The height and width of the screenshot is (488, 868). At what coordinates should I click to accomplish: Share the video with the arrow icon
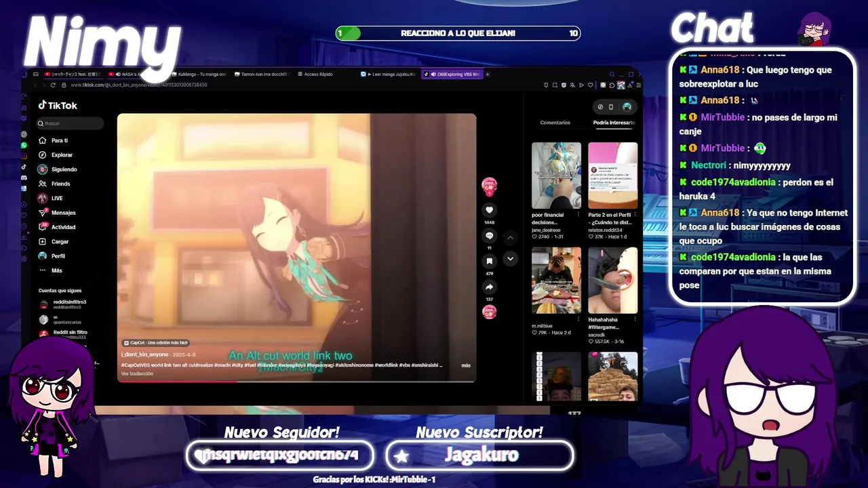click(490, 287)
